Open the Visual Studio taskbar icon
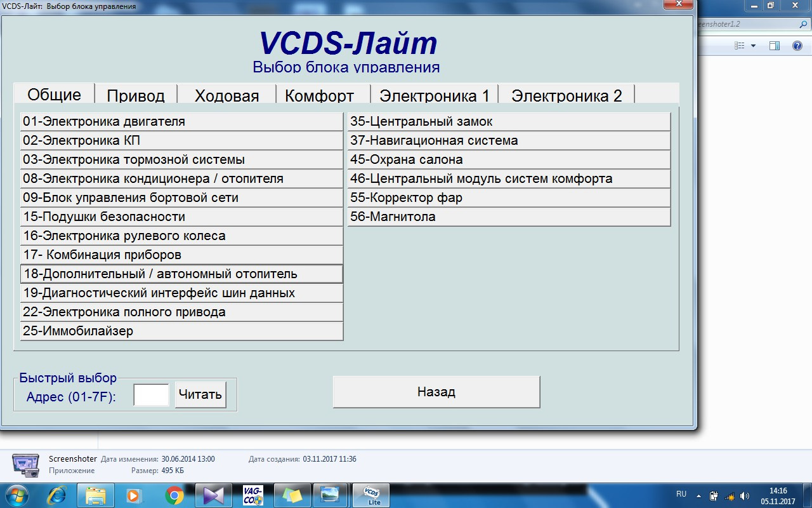 [214, 495]
